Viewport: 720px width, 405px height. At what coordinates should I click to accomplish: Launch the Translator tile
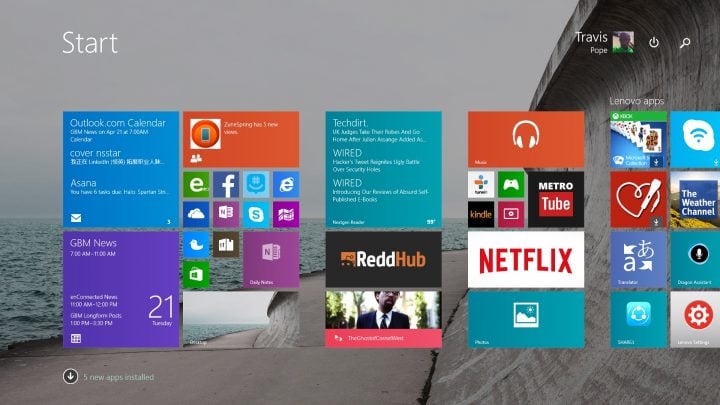coord(638,259)
